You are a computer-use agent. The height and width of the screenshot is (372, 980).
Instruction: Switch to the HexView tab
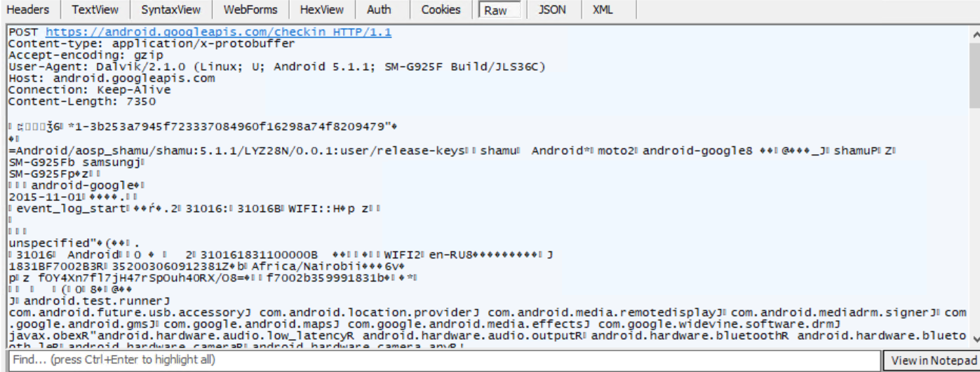coord(322,10)
